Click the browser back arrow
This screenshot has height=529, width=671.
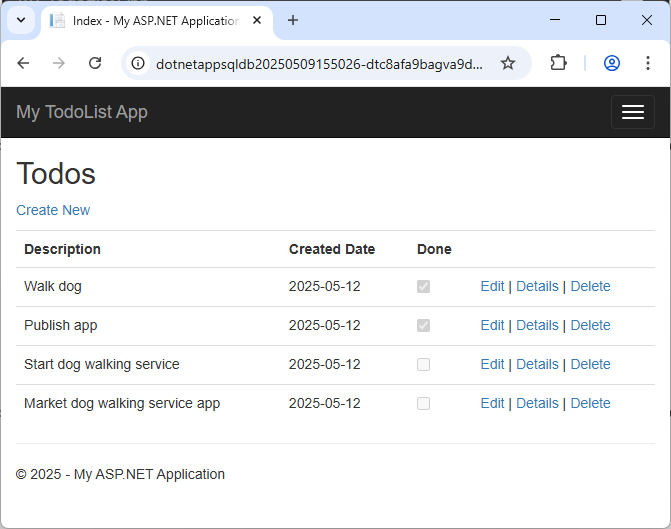tap(24, 63)
